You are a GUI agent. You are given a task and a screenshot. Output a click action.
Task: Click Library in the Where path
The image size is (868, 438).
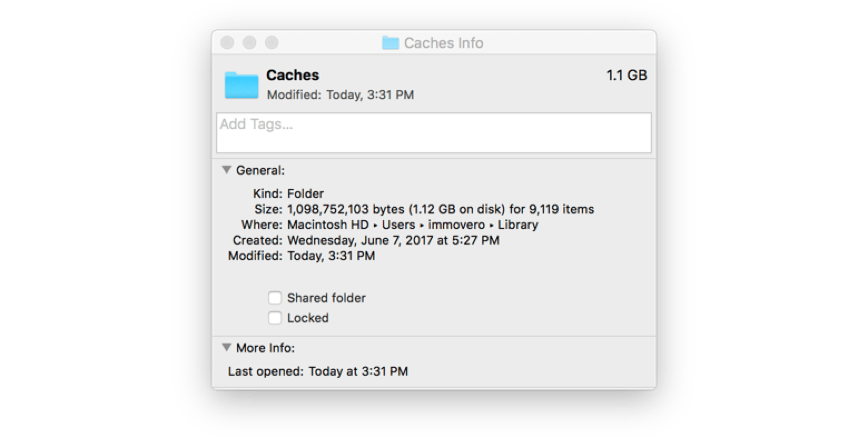[519, 225]
